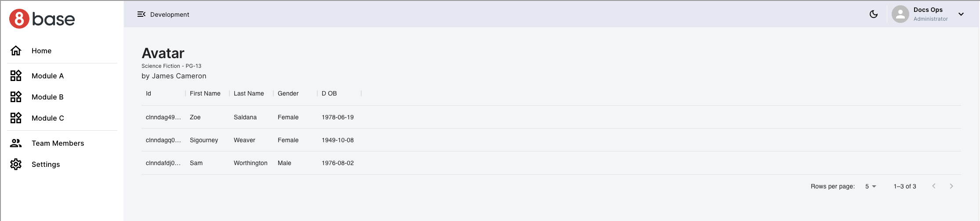Open the Settings gear icon
This screenshot has width=980, height=221.
[x=16, y=164]
